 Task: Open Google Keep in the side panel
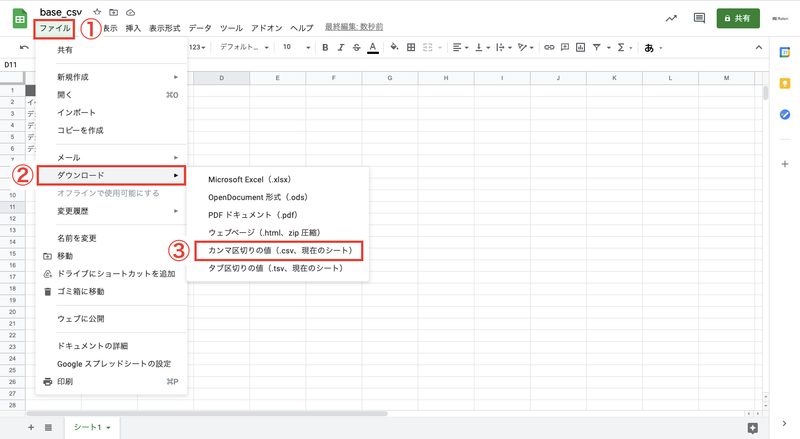tap(785, 83)
